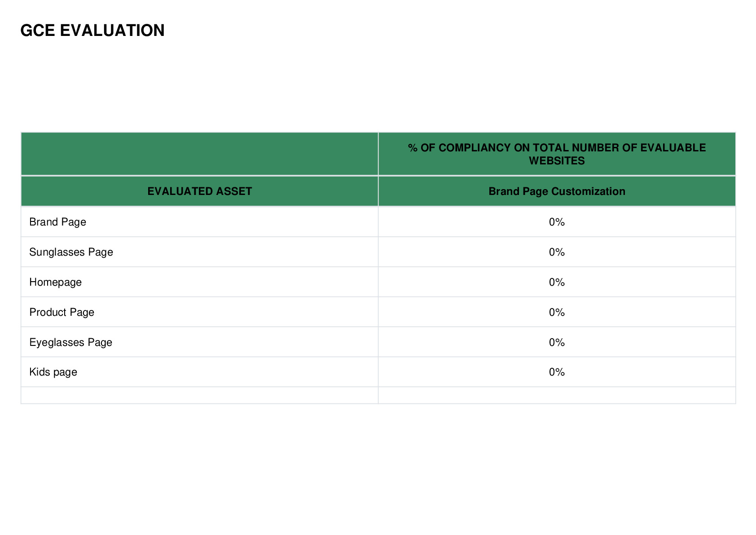Select the Brand Page Customization header
The height and width of the screenshot is (535, 756).
pyautogui.click(x=557, y=191)
